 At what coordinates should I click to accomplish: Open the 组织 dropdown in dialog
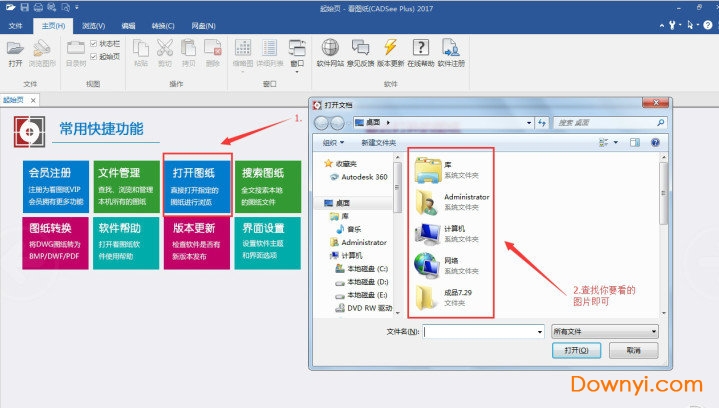click(333, 143)
